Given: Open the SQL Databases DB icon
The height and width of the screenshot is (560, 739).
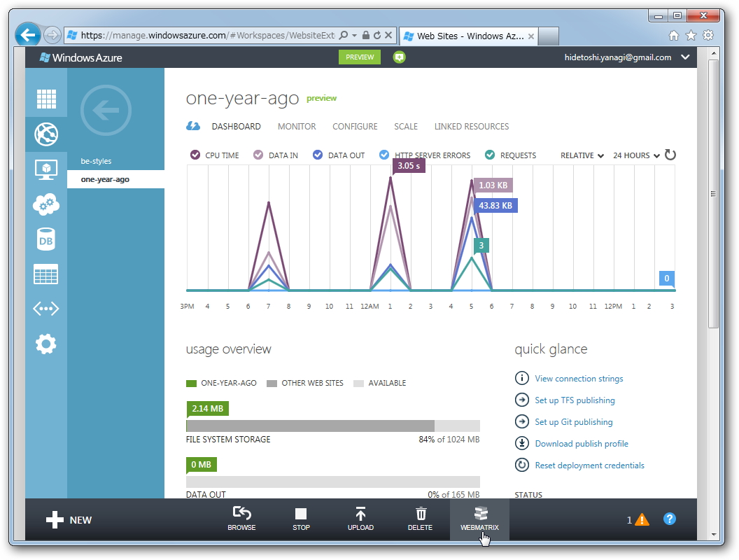Looking at the screenshot, I should click(45, 239).
